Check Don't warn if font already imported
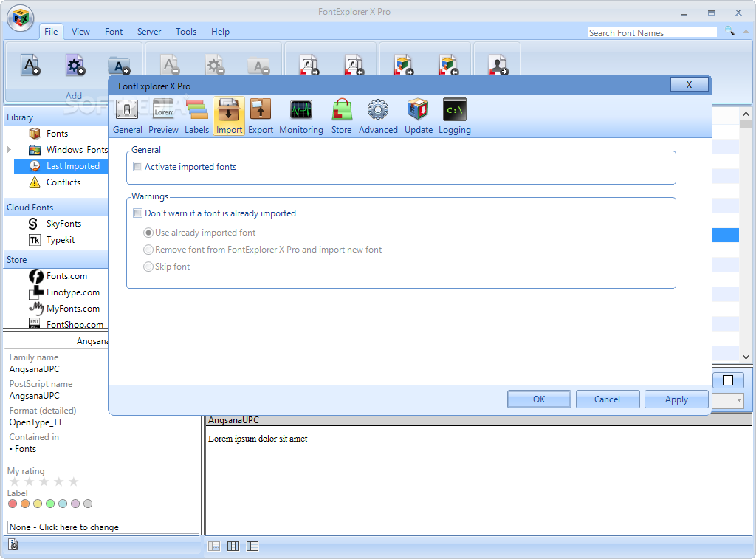Image resolution: width=756 pixels, height=559 pixels. [x=137, y=213]
